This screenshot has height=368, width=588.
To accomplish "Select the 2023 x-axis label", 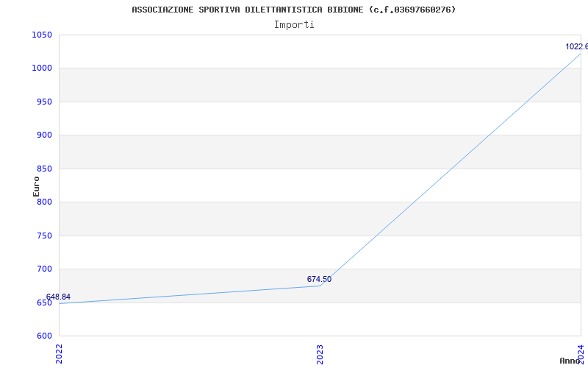I will tap(320, 355).
